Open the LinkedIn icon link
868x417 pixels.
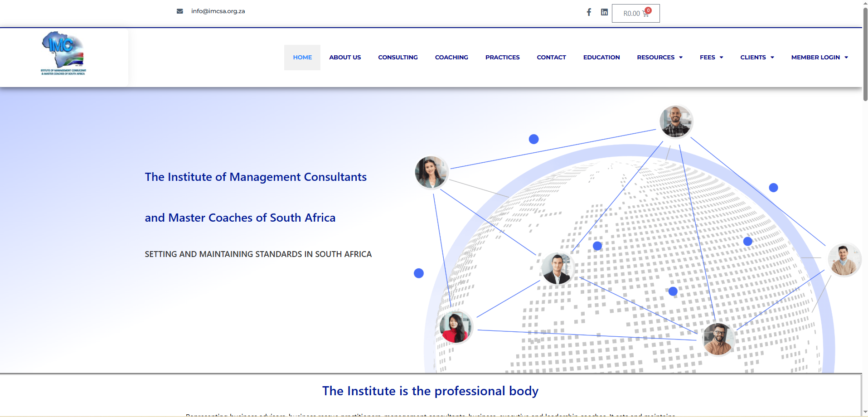click(x=604, y=12)
